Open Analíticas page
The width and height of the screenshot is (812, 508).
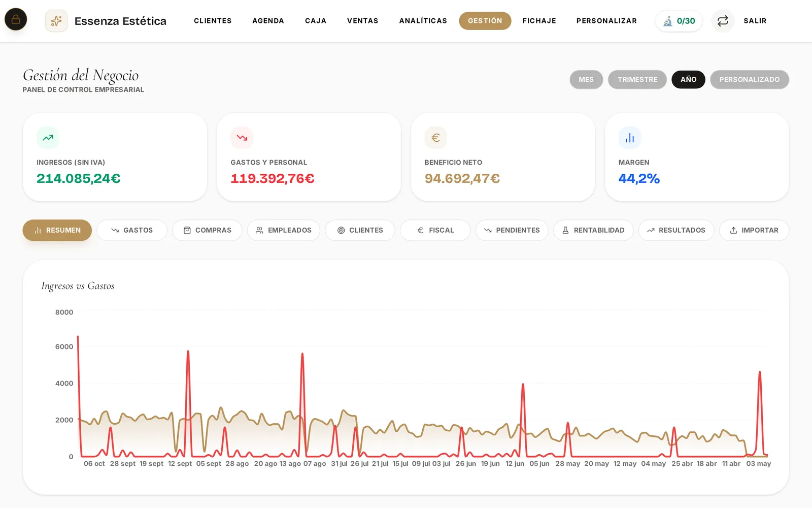coord(423,21)
